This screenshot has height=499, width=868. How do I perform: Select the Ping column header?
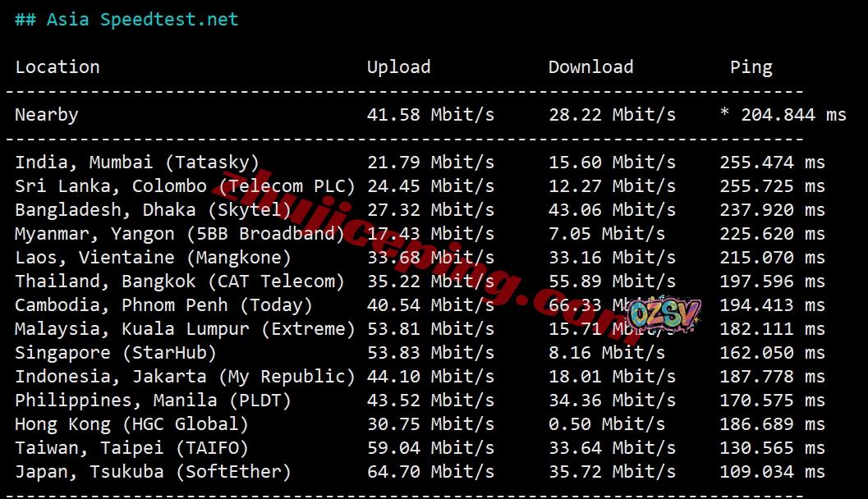tap(751, 67)
